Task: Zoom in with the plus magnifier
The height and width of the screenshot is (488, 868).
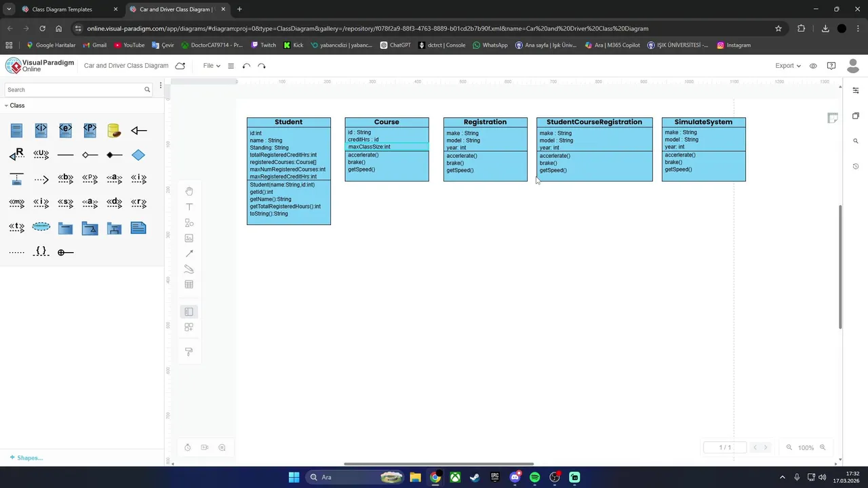Action: pyautogui.click(x=823, y=447)
